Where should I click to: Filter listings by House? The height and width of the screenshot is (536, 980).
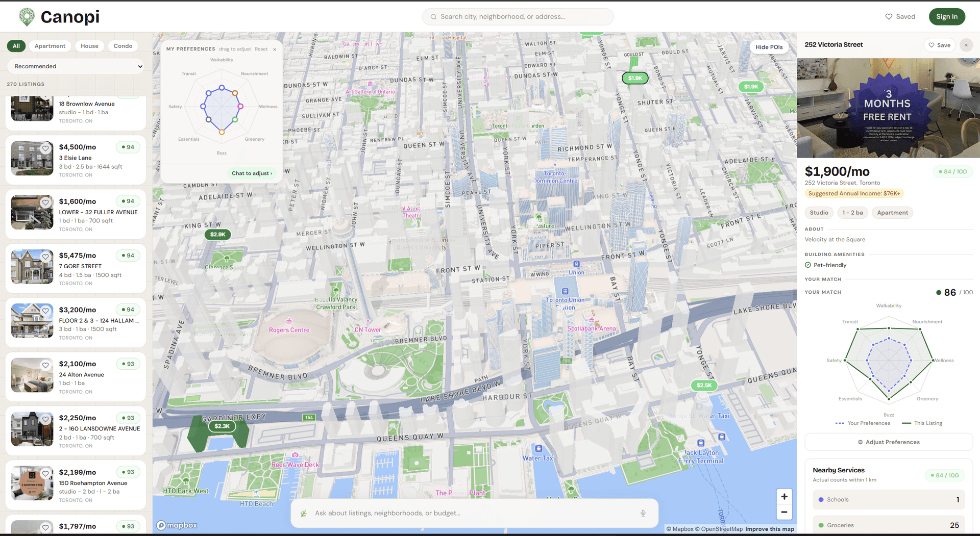[89, 46]
